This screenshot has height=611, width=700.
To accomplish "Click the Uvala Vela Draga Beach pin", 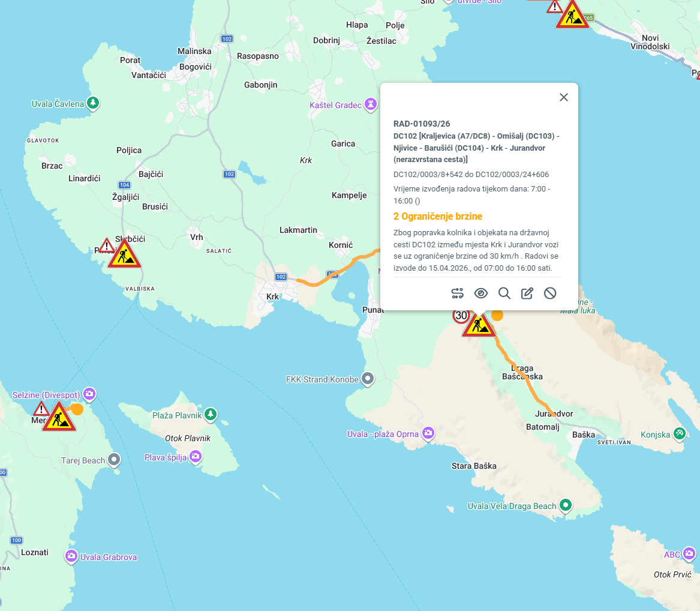I will click(x=565, y=505).
